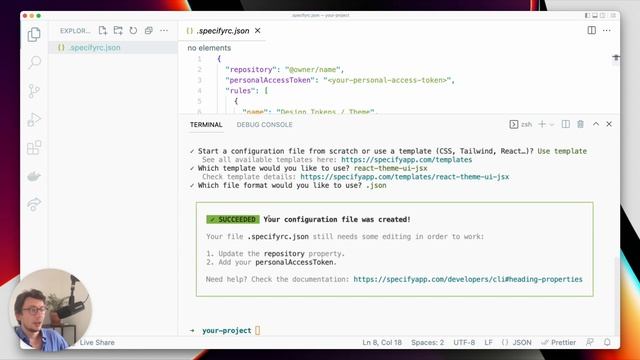Collapse all folders in Explorer
The height and width of the screenshot is (360, 640).
click(149, 31)
